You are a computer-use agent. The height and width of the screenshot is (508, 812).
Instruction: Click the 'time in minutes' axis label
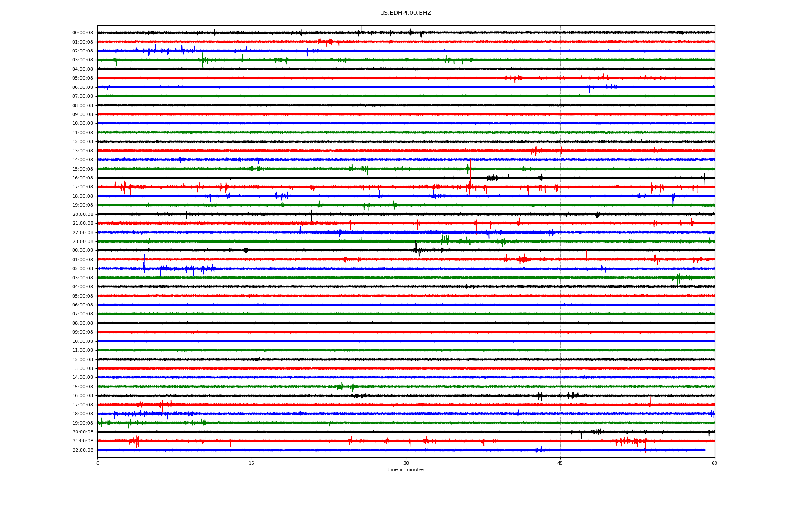pos(406,469)
